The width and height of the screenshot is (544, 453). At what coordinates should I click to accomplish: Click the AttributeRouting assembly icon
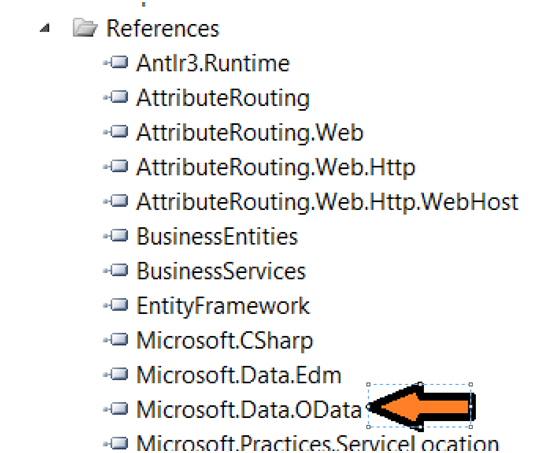coord(116,97)
